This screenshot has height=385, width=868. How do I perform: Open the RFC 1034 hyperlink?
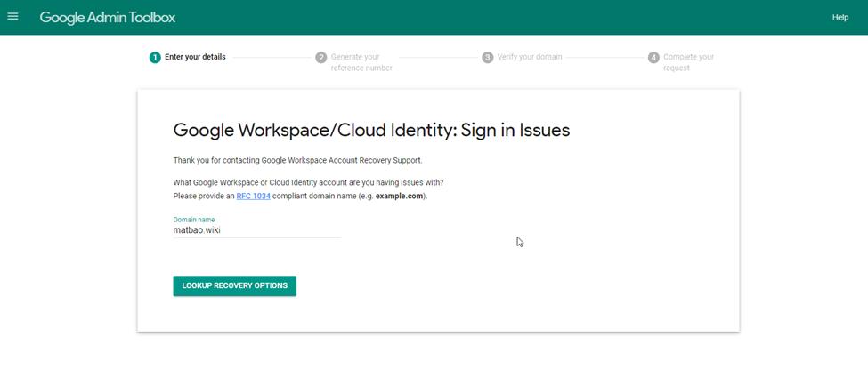pos(254,196)
